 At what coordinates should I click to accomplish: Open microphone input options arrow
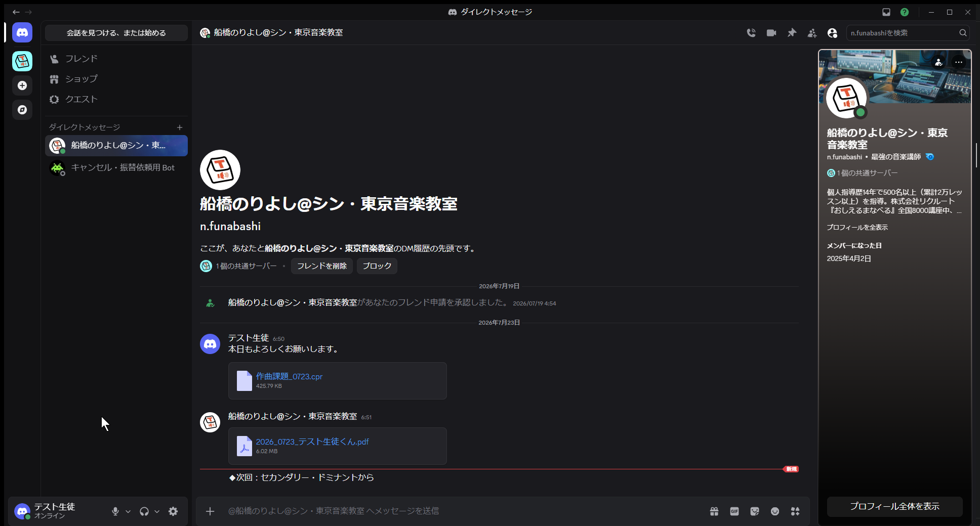tap(128, 511)
